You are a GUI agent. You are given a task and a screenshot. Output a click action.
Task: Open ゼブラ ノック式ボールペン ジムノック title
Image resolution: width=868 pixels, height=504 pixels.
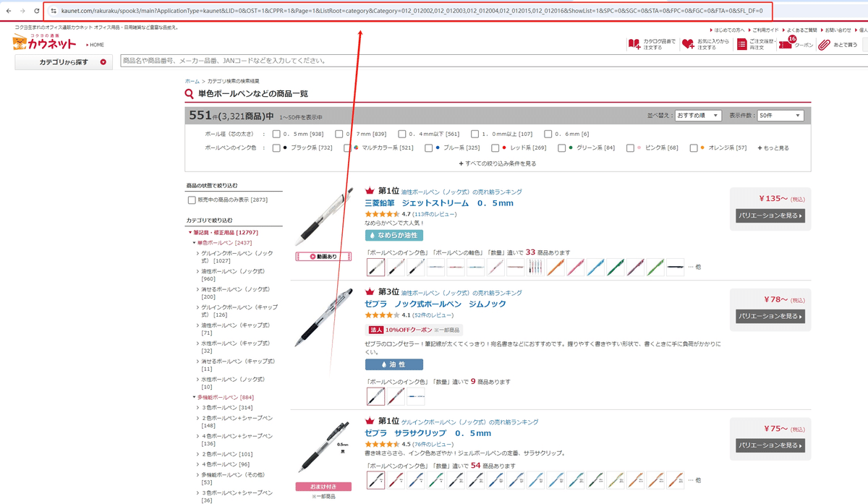(435, 304)
